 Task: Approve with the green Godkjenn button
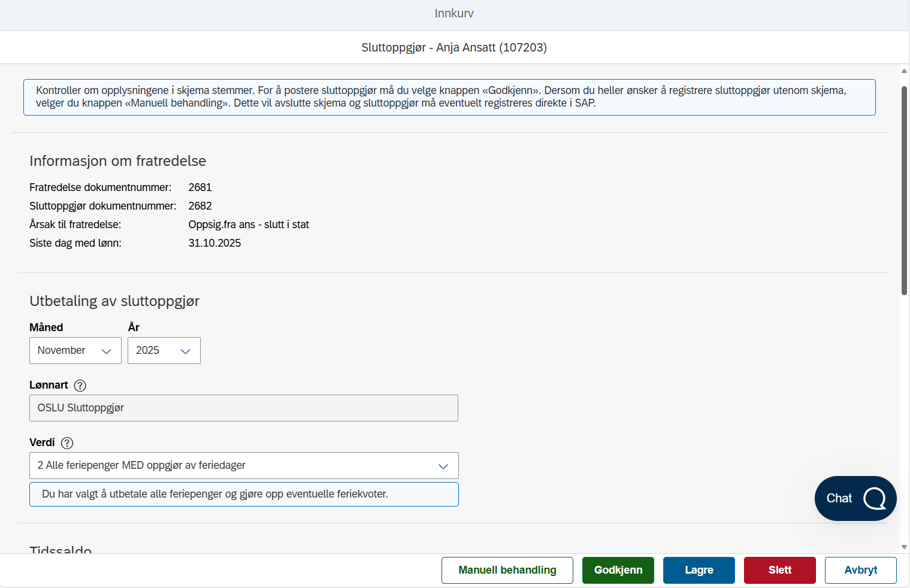tap(618, 570)
